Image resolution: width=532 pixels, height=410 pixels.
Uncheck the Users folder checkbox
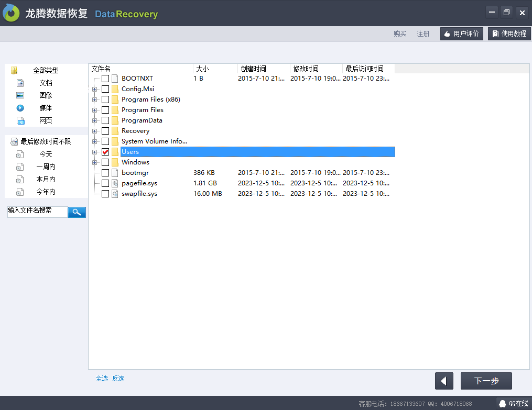coord(105,151)
